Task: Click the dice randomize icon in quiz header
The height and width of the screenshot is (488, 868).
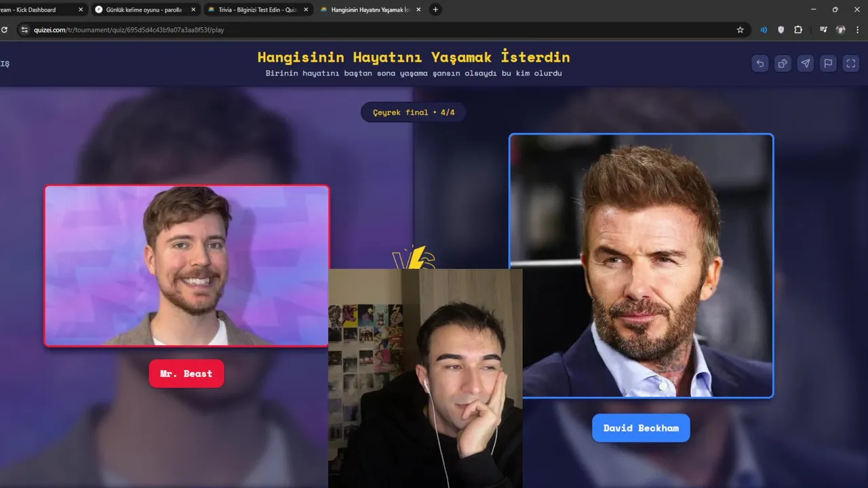Action: click(783, 63)
